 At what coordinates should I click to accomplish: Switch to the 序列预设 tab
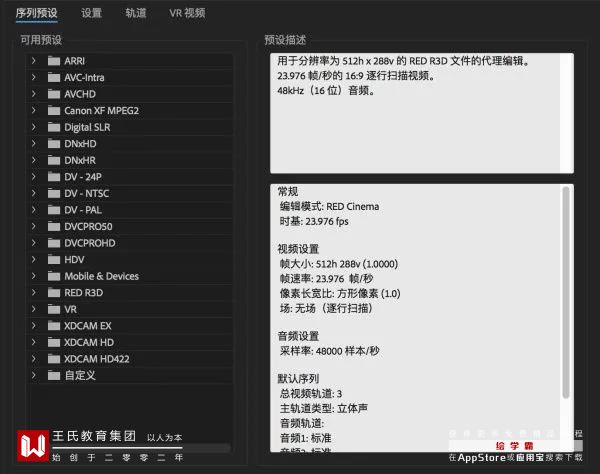pyautogui.click(x=37, y=13)
